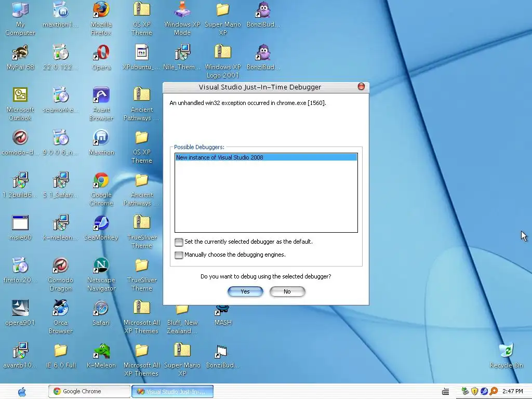The width and height of the screenshot is (532, 399).
Task: Open the yellow security shield alert
Action: 475,391
